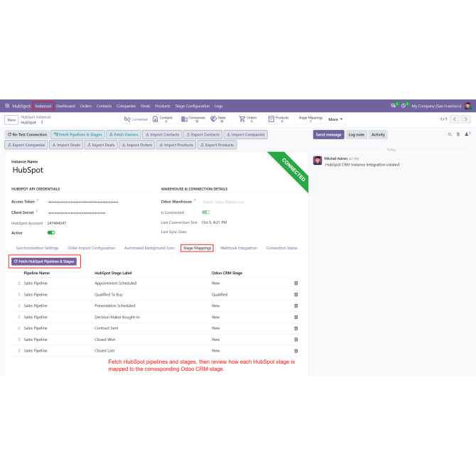Viewport: 476px width, 476px height.
Task: Click the Send message button
Action: [328, 134]
